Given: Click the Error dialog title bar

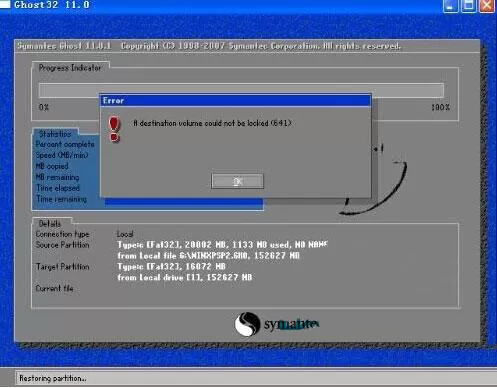Looking at the screenshot, I should 235,101.
